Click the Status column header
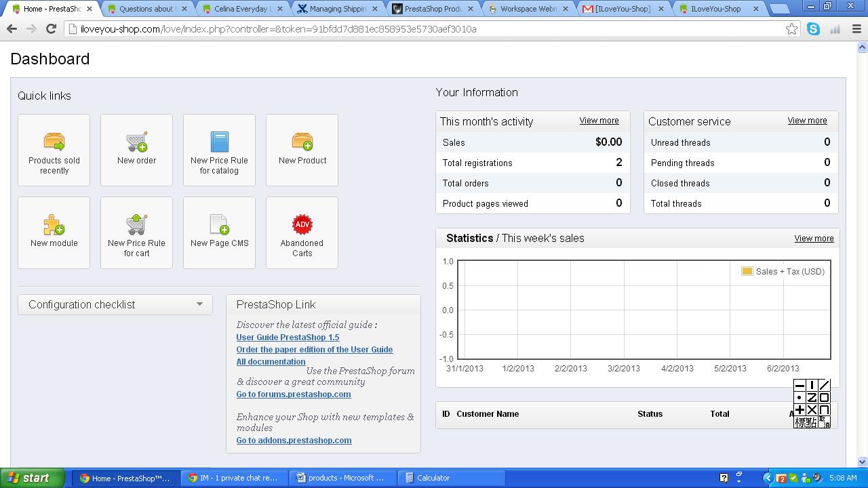868x488 pixels. (650, 413)
